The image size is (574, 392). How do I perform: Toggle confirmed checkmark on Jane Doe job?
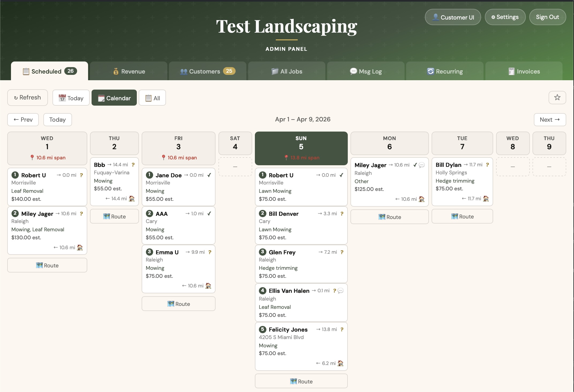(x=209, y=175)
